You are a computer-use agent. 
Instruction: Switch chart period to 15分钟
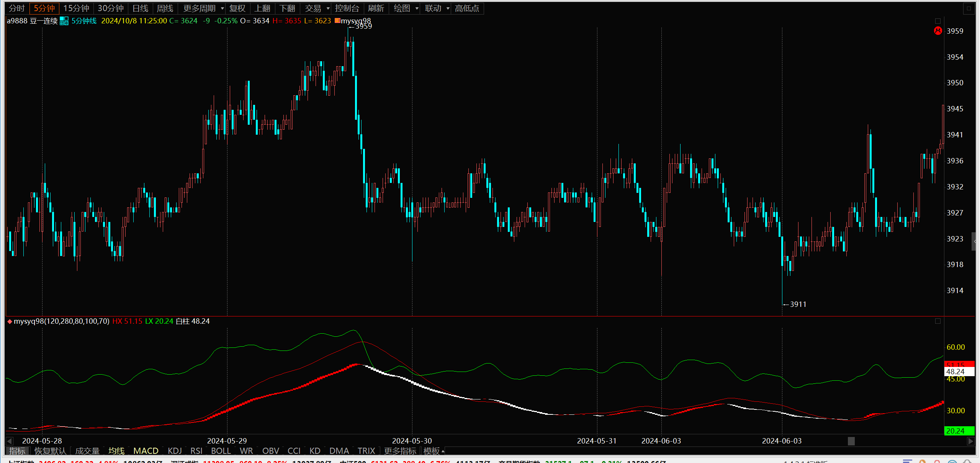click(76, 8)
